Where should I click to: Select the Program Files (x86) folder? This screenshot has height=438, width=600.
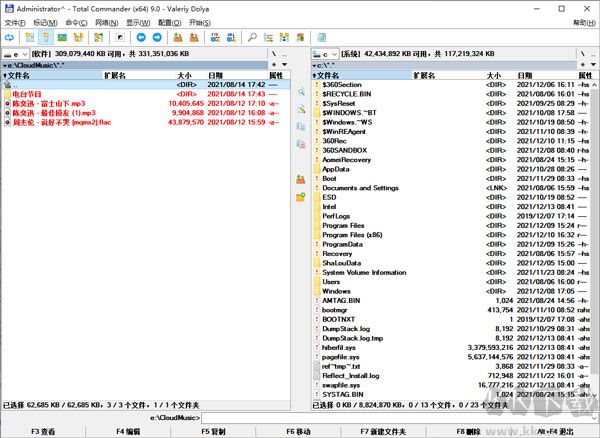coord(452,235)
